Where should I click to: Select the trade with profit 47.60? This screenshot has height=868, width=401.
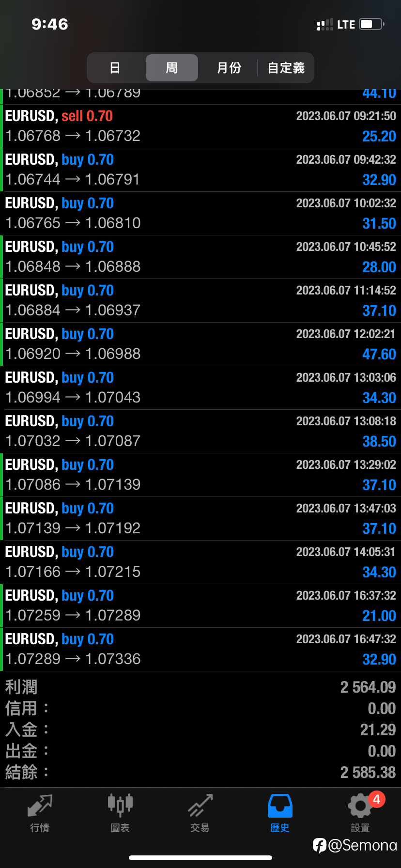(x=200, y=344)
